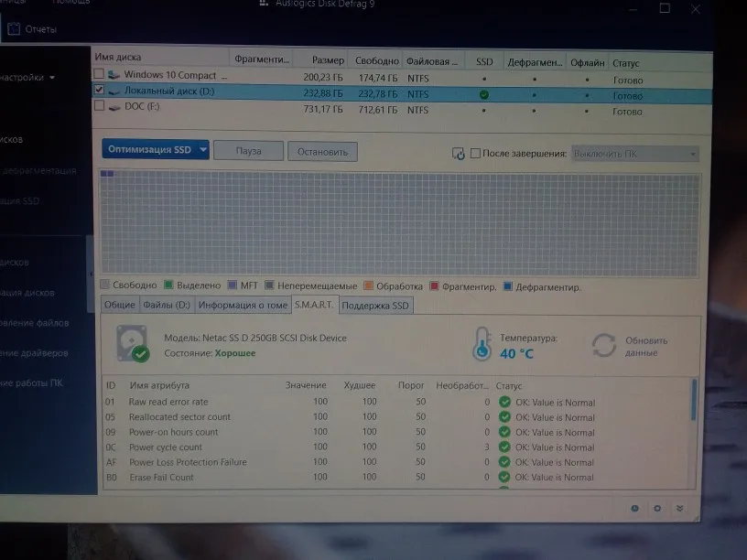Viewport: 747px width, 560px height.
Task: Click the OK icon for Power Loss Protection Failure
Action: click(x=504, y=462)
